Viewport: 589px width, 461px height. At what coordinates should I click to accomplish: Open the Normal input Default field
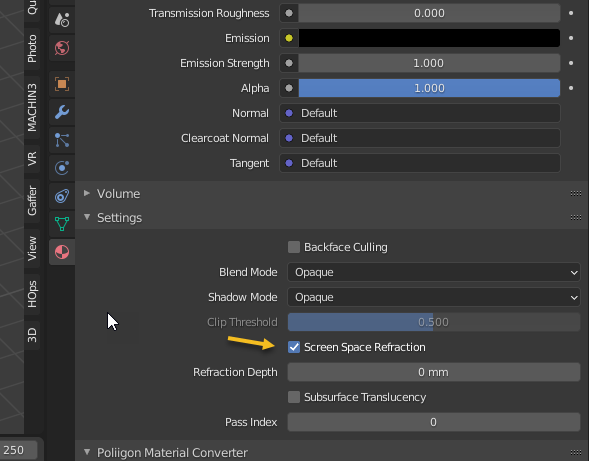(x=420, y=113)
